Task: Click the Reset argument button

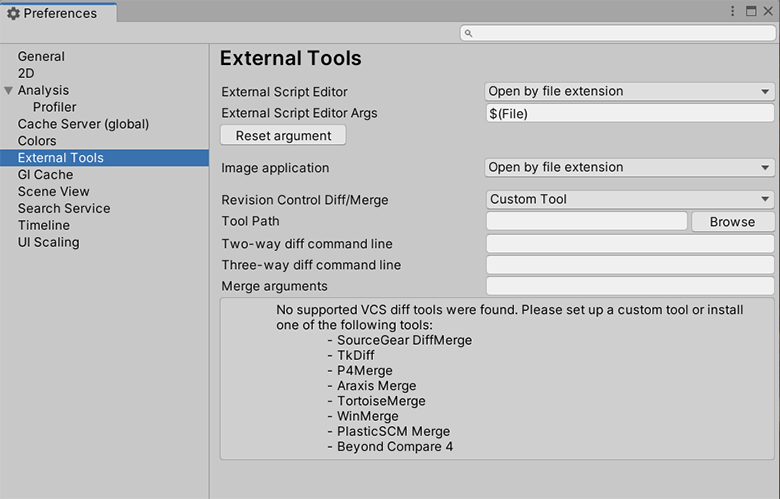Action: point(283,135)
